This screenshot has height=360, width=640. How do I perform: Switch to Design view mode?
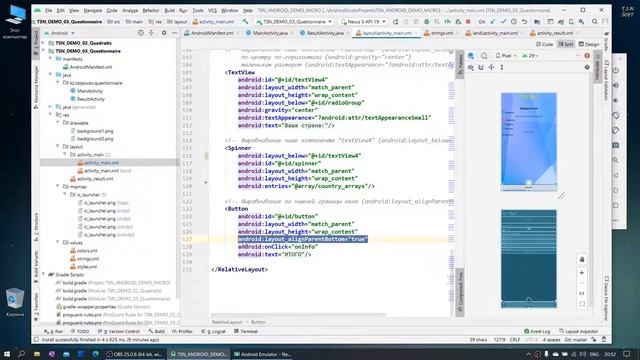[589, 44]
